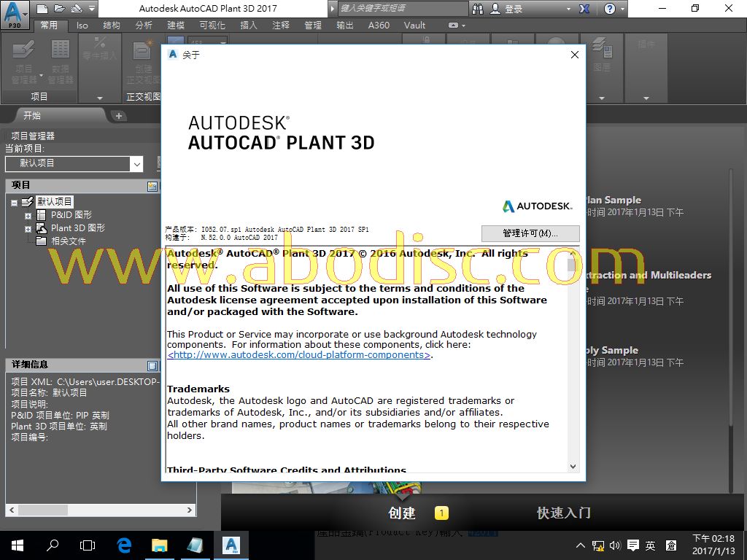
Task: Click the taskbar search magnifier icon
Action: coord(53,545)
